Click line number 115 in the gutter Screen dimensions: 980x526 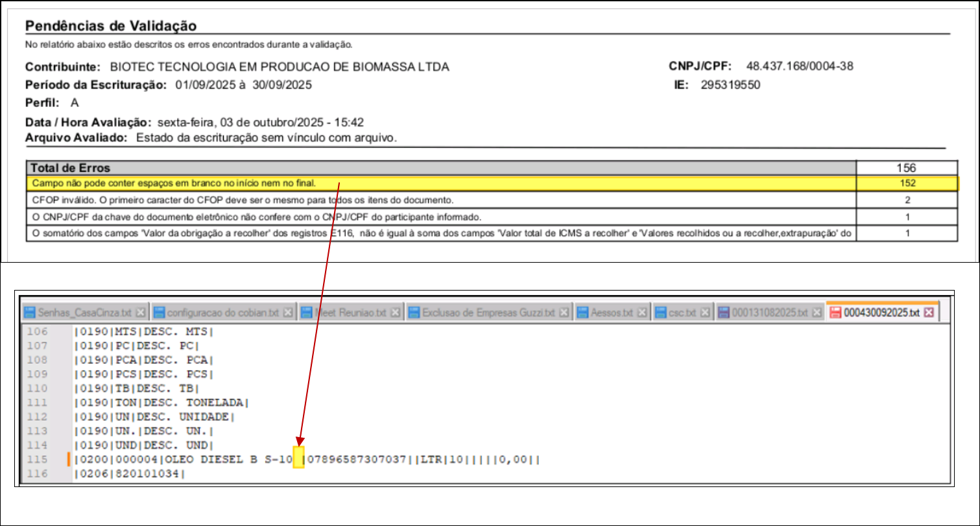pyautogui.click(x=37, y=460)
